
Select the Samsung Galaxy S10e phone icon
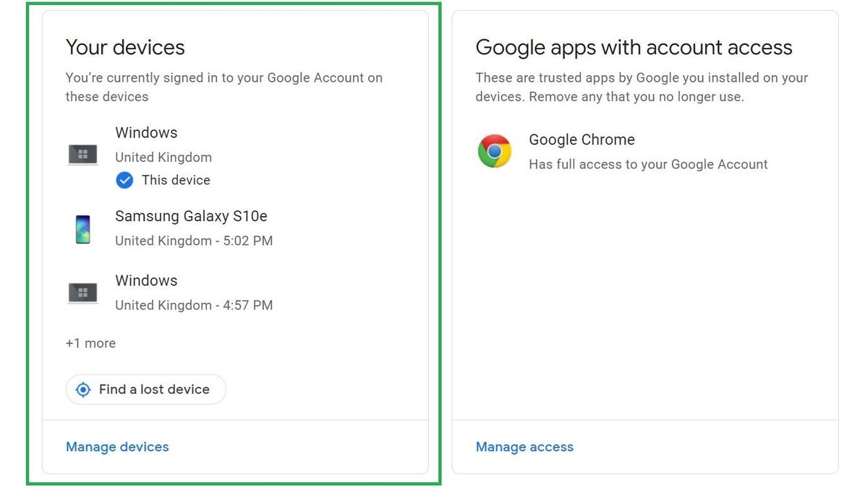click(x=82, y=229)
